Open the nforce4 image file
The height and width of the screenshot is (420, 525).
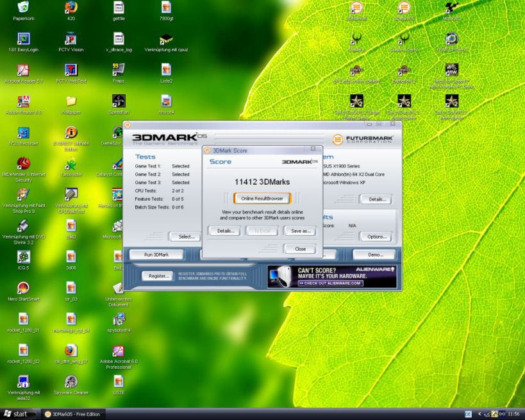166,101
